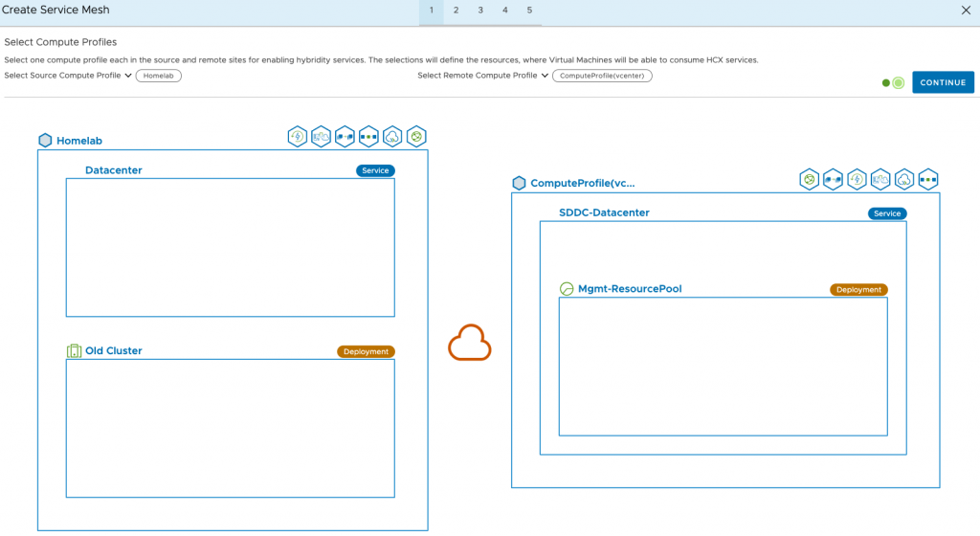This screenshot has width=980, height=536.
Task: Click the Network Extension icon for ComputeProfile
Action: [x=928, y=179]
